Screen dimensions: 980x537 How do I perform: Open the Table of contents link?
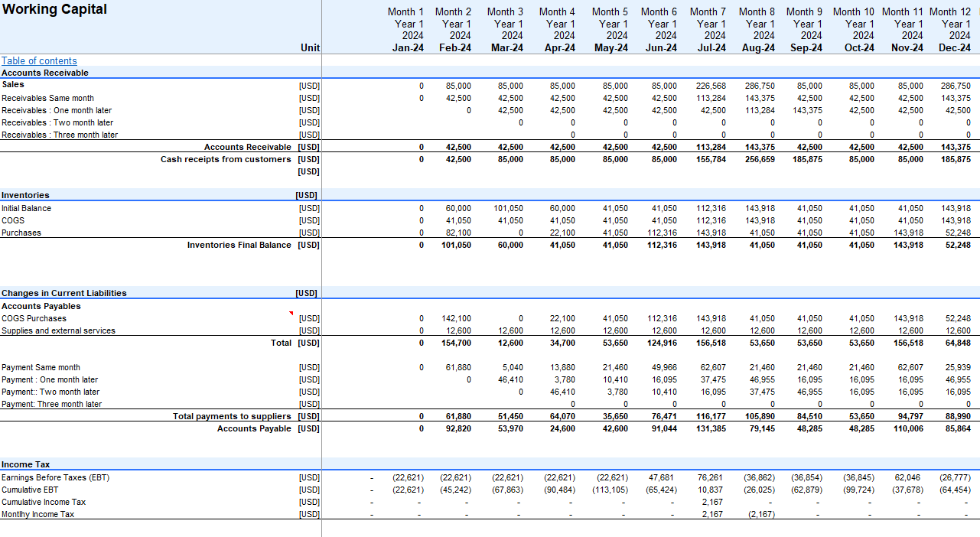[x=39, y=61]
